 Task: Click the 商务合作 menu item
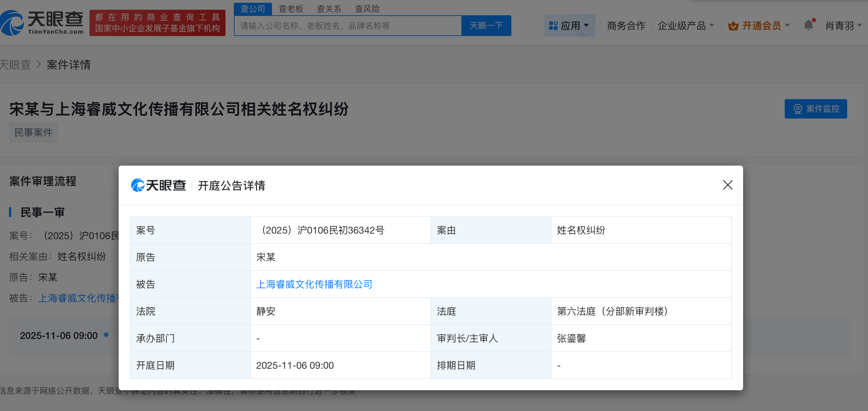point(625,25)
